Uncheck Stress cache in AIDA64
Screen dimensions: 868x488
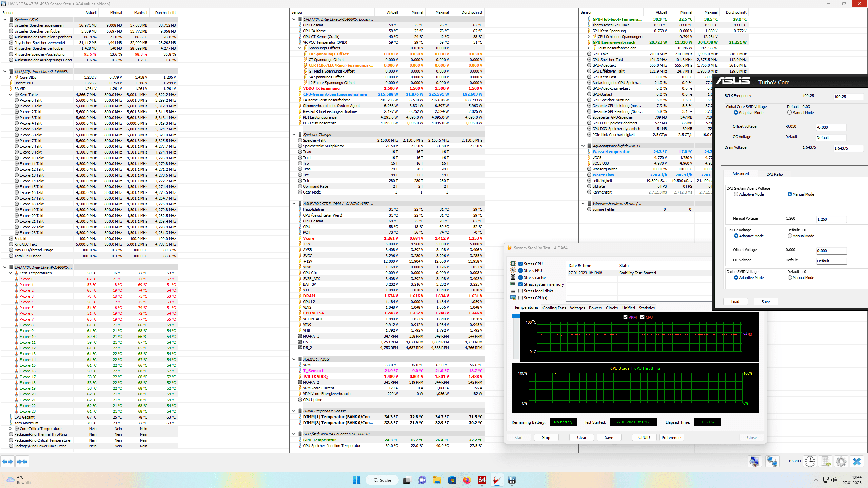pyautogui.click(x=520, y=278)
